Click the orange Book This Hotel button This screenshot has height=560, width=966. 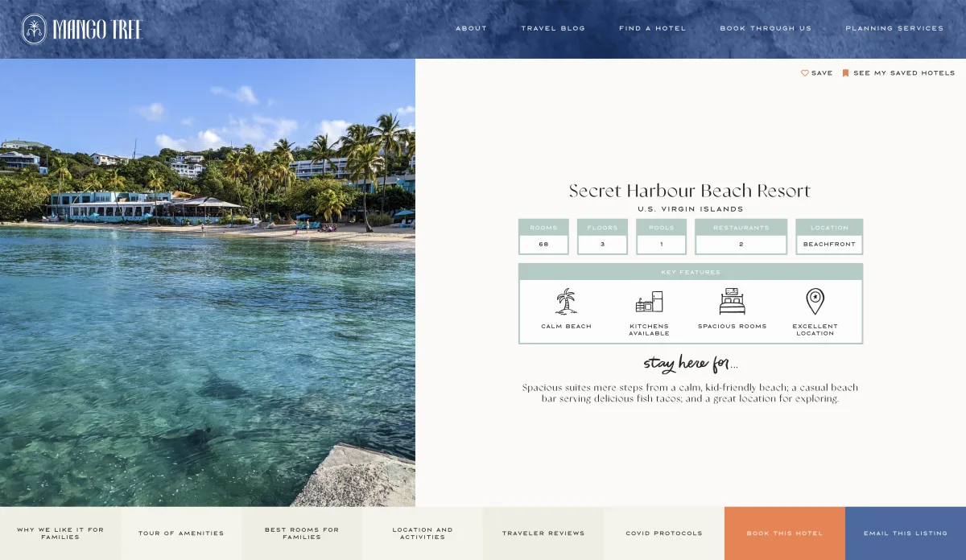pyautogui.click(x=785, y=533)
